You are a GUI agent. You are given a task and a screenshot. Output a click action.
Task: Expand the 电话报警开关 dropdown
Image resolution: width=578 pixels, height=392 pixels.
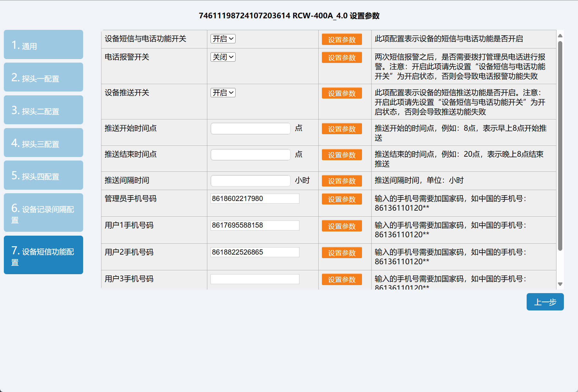pos(223,57)
